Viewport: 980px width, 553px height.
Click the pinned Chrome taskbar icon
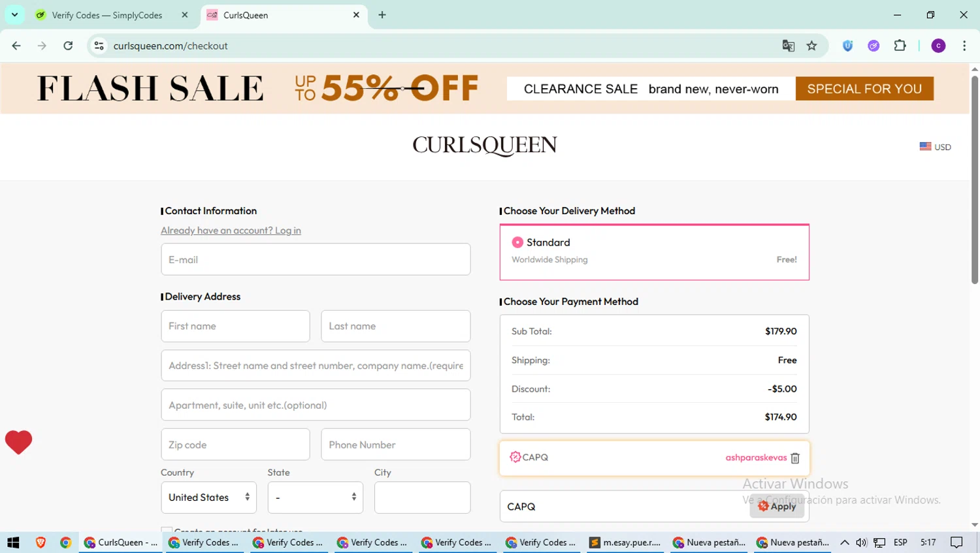[x=65, y=543]
